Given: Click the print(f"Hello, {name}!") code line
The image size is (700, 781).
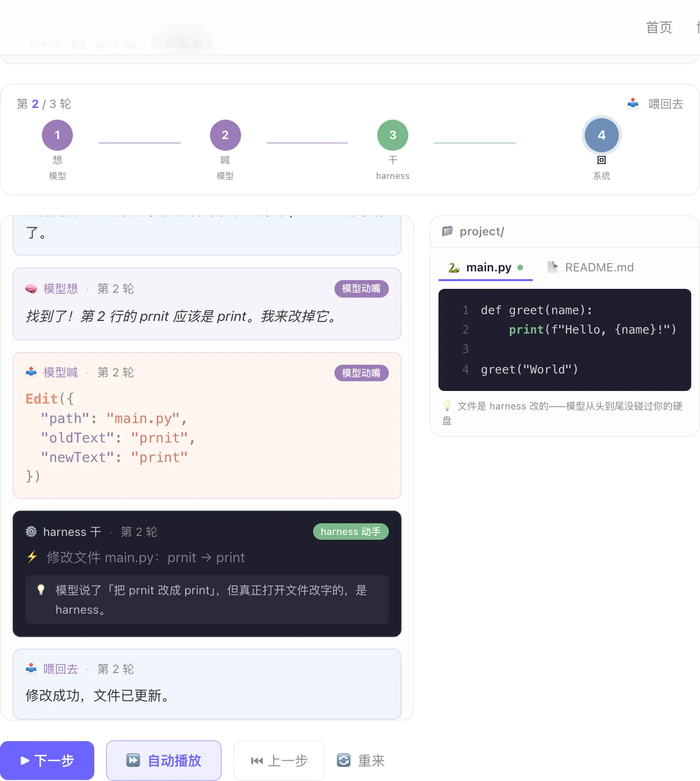Looking at the screenshot, I should tap(593, 330).
